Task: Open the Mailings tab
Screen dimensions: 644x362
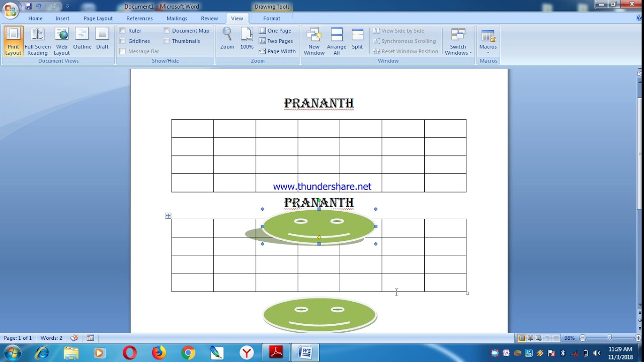Action: tap(177, 19)
